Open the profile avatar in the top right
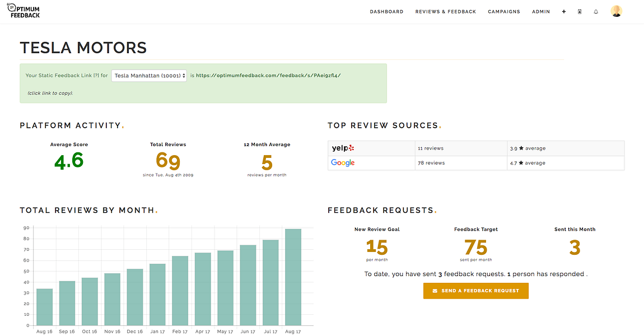Viewport: 644px width, 336px height. tap(616, 10)
